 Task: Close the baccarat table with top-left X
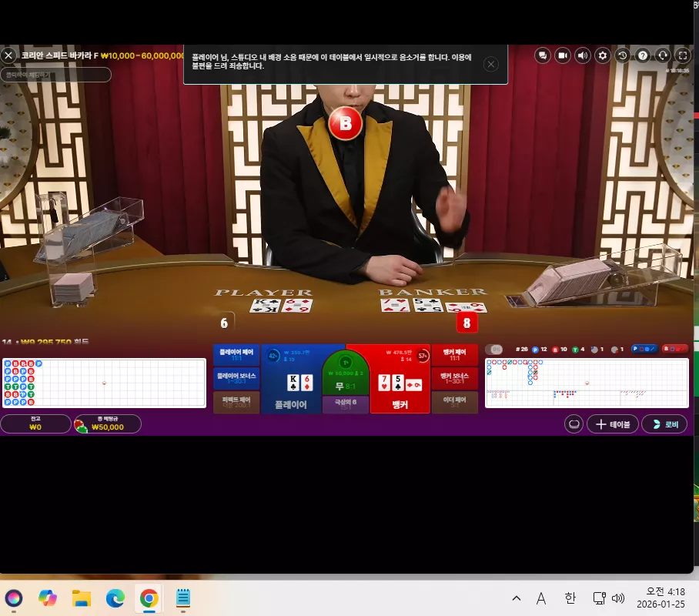[8, 55]
